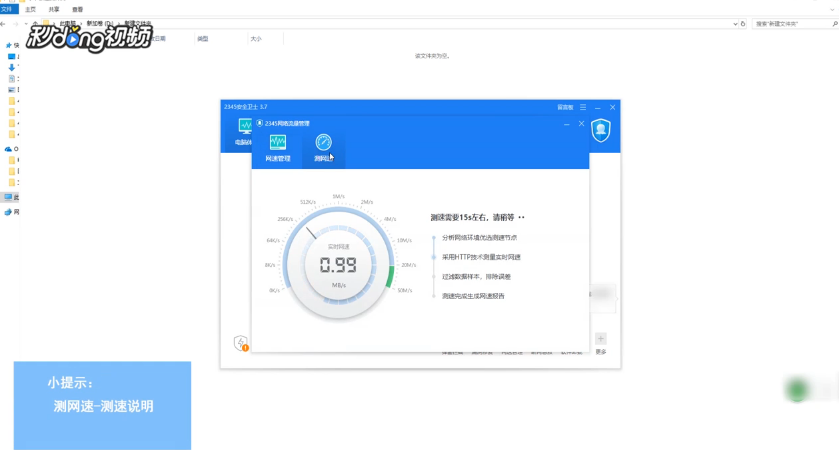Click the step 分析网络环境优选测速节点
The image size is (839, 450).
pos(479,238)
